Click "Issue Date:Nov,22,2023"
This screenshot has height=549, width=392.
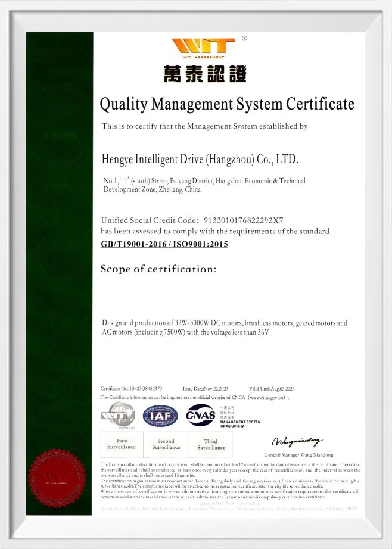coord(206,389)
